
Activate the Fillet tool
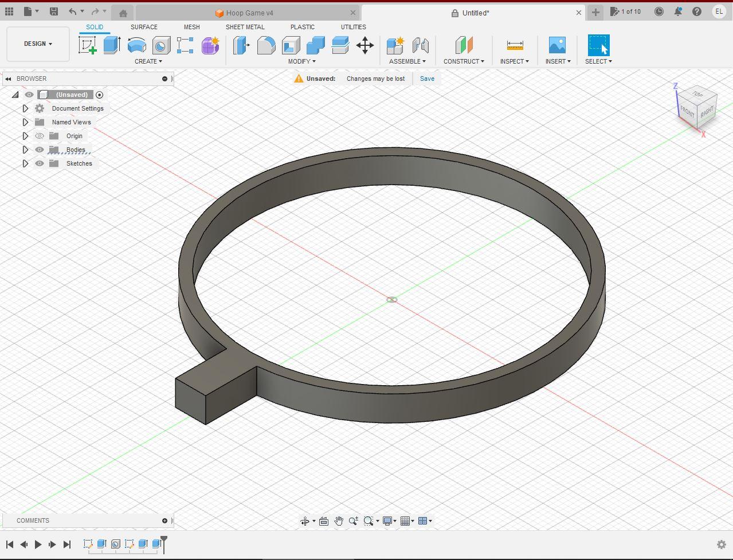266,45
